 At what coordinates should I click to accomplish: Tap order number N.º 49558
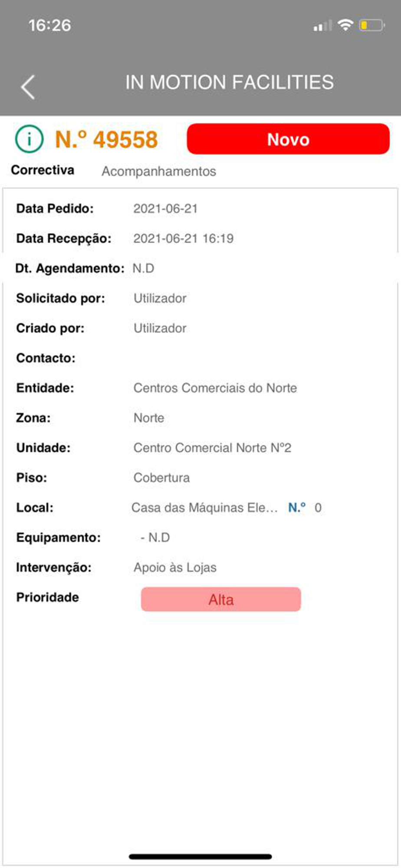(x=106, y=140)
